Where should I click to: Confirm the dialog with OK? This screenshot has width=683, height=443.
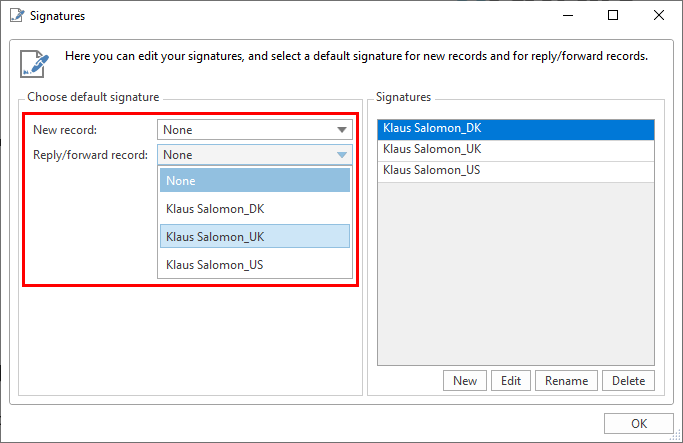point(638,422)
